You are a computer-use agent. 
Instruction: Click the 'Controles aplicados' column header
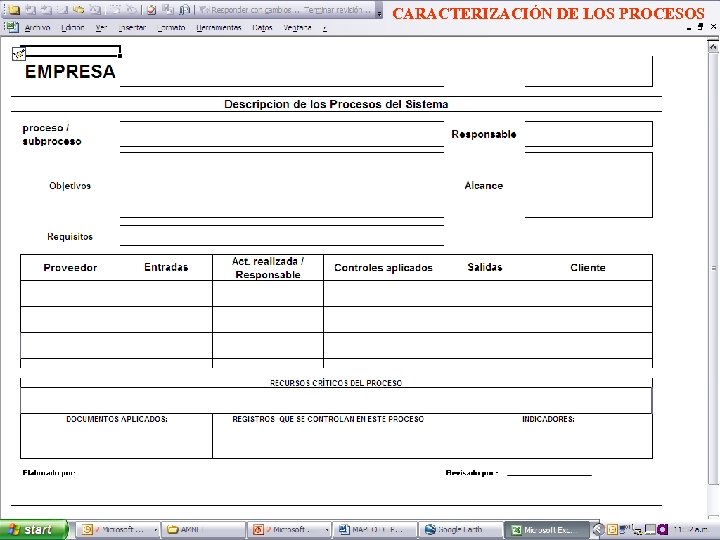click(x=383, y=268)
